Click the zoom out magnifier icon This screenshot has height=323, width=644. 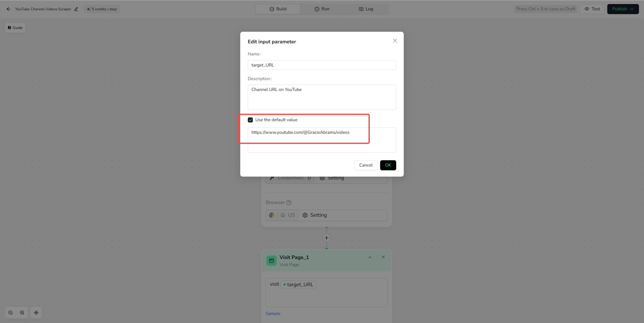click(11, 313)
